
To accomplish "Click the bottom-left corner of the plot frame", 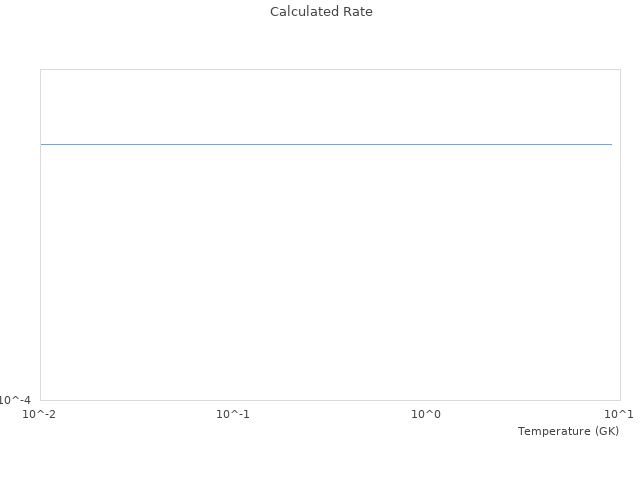I will [x=40, y=400].
